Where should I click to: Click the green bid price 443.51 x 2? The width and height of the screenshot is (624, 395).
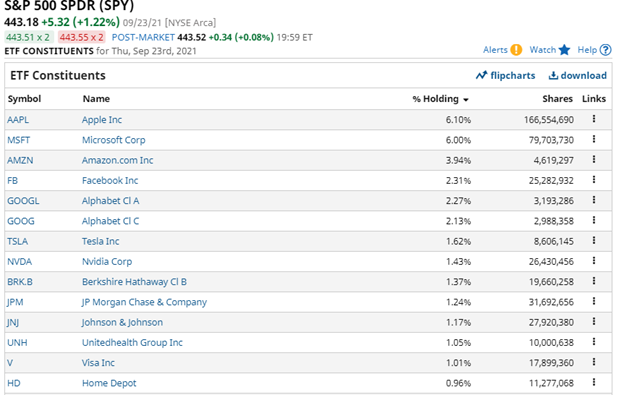point(29,37)
